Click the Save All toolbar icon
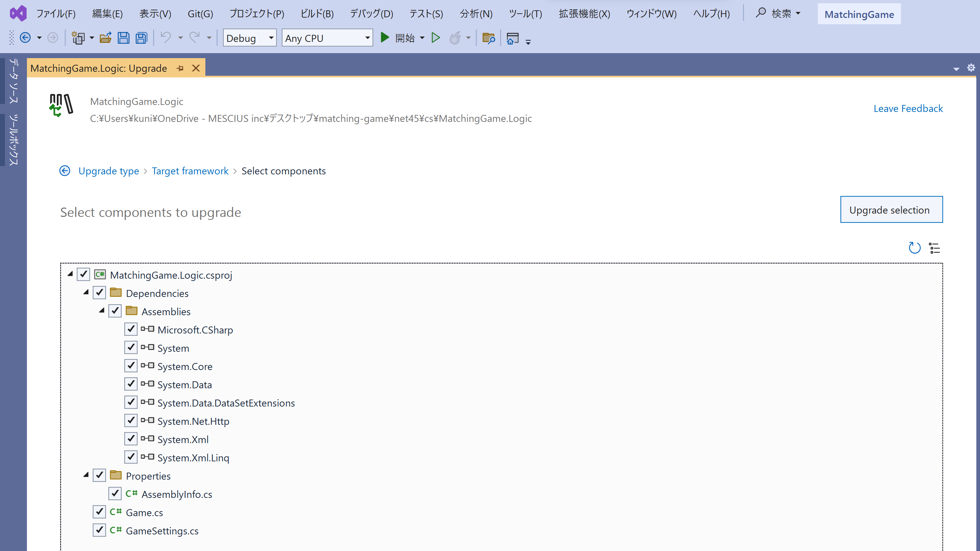Viewport: 980px width, 551px height. (x=142, y=38)
